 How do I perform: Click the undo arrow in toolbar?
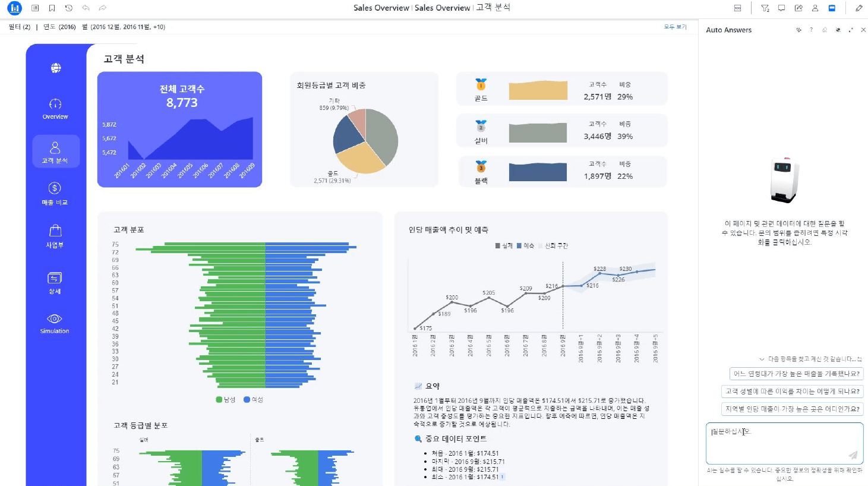tap(86, 8)
